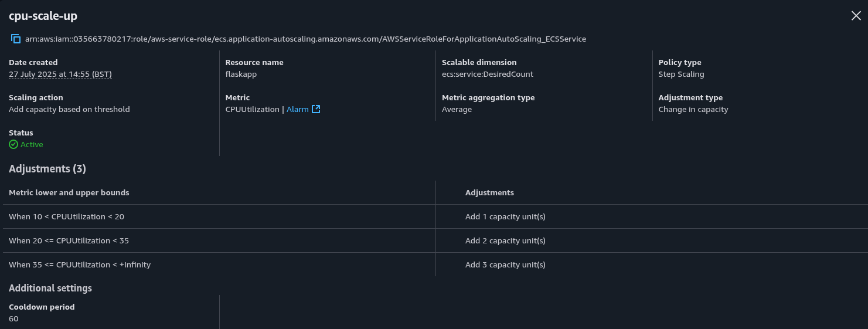Click the green Active status check icon
Image resolution: width=868 pixels, height=329 pixels.
point(13,144)
